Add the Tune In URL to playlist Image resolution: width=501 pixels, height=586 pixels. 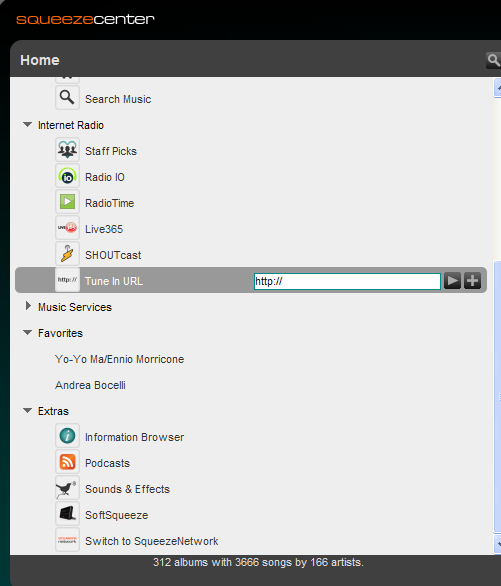(x=473, y=281)
